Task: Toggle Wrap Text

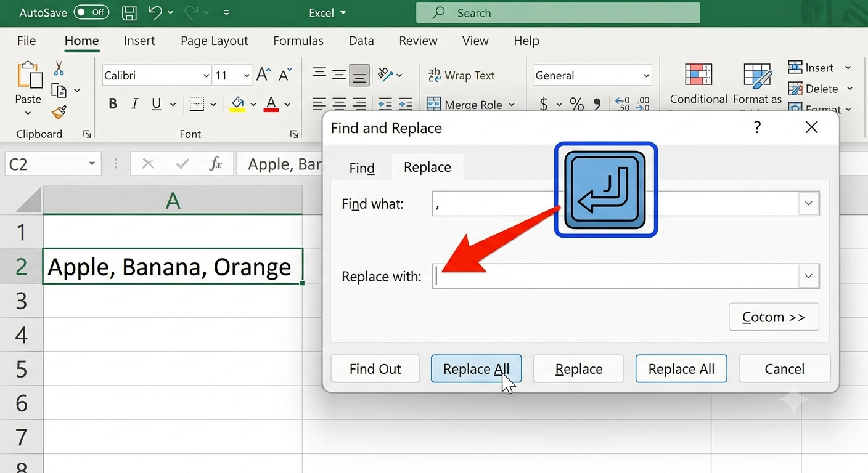Action: [x=461, y=75]
